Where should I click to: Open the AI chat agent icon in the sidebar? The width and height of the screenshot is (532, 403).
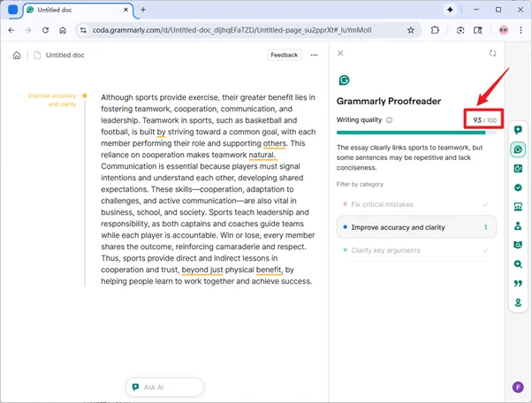click(518, 130)
